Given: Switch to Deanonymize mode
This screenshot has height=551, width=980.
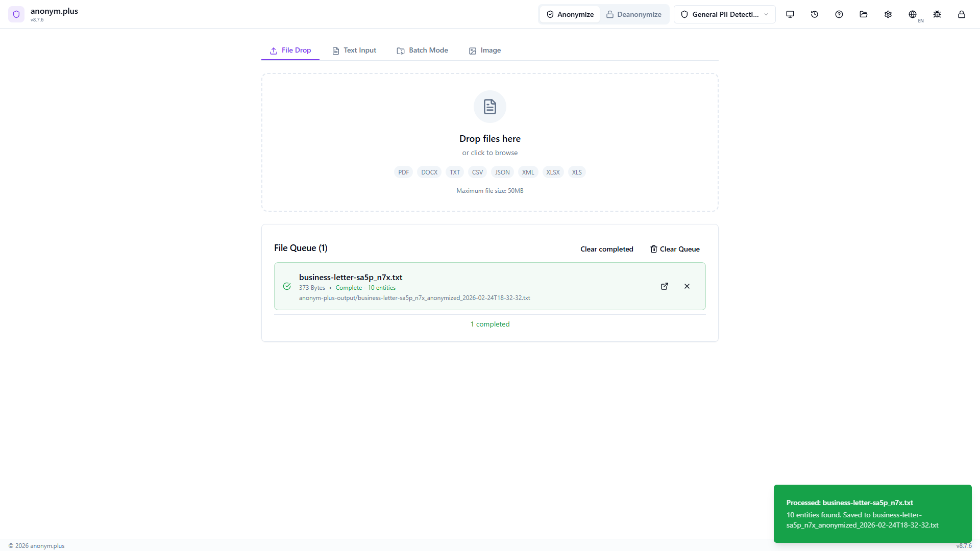Looking at the screenshot, I should pos(634,14).
